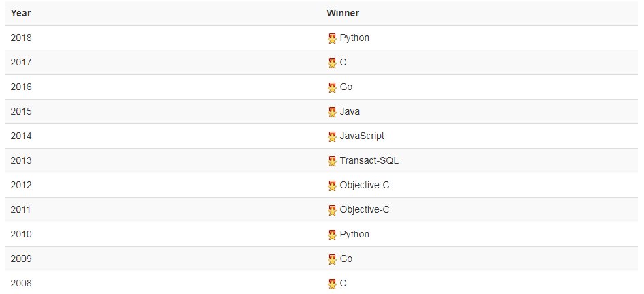Click the Year column header
Screen dimensions: 644x294
[x=21, y=13]
